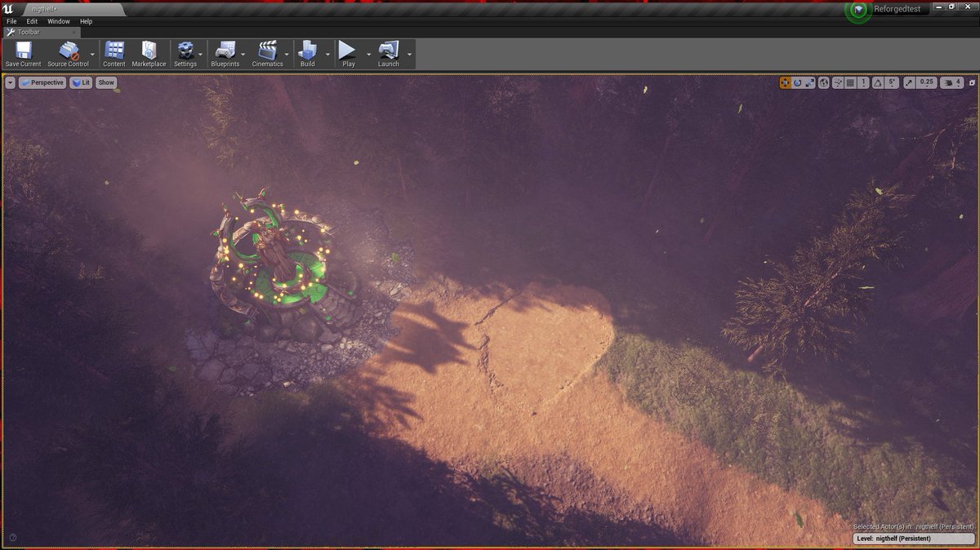The width and height of the screenshot is (980, 550).
Task: Open the Help menu
Action: pos(86,21)
